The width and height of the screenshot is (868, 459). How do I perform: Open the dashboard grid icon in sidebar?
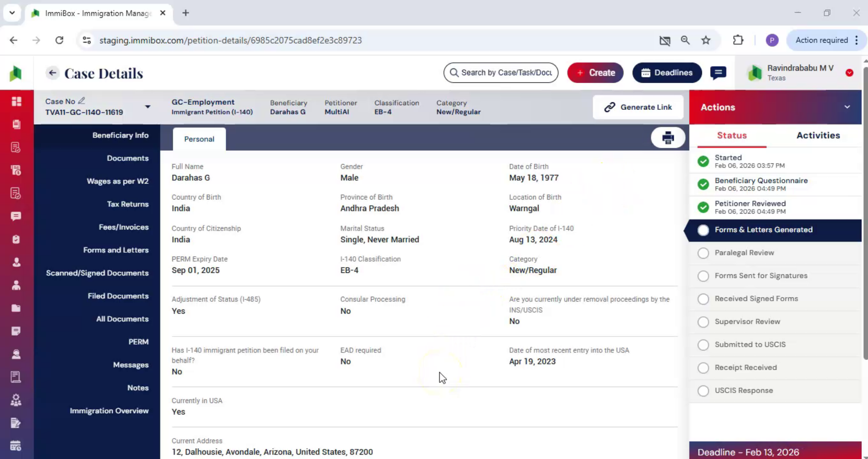(16, 102)
